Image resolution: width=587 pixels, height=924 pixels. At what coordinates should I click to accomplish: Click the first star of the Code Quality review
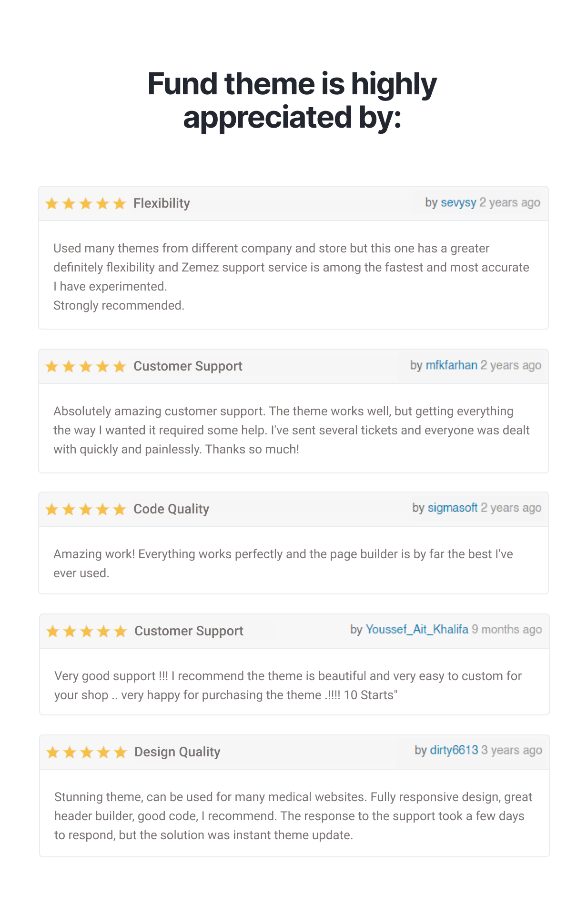pyautogui.click(x=51, y=510)
